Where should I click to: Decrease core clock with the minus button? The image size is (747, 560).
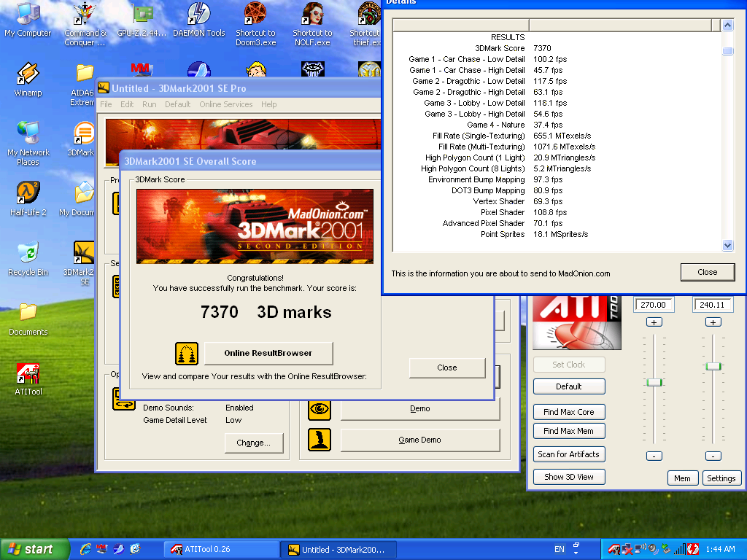[x=654, y=456]
